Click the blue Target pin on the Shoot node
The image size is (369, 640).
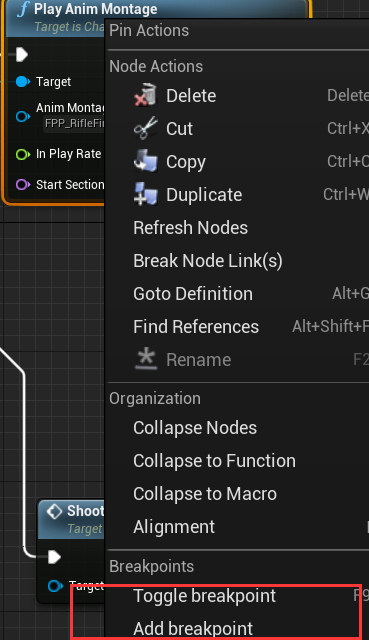[x=55, y=586]
